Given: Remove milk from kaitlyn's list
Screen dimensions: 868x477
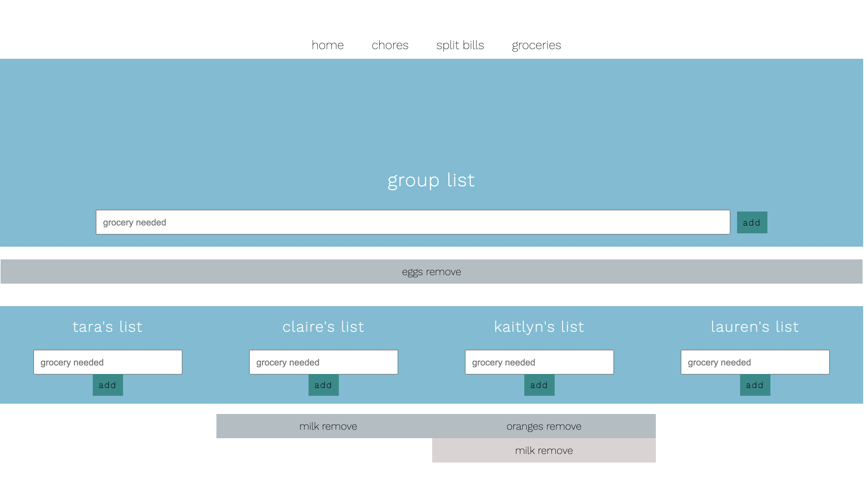Looking at the screenshot, I should pyautogui.click(x=555, y=451).
